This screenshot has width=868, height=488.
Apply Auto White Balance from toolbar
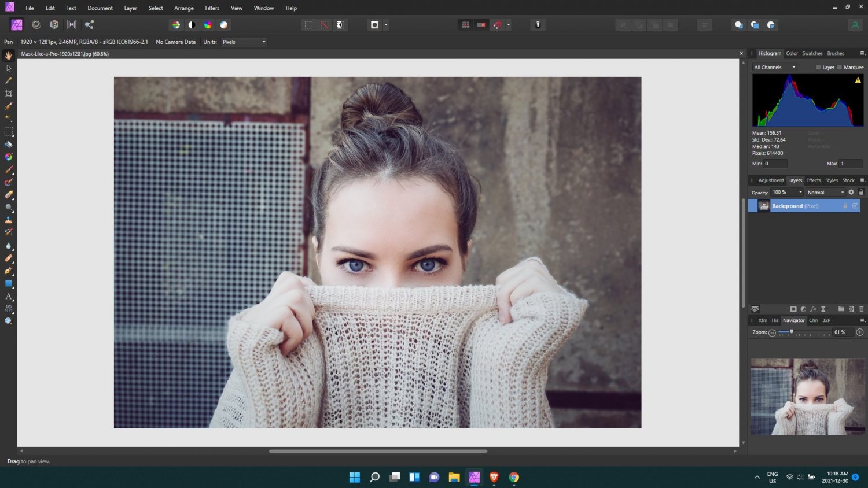point(224,25)
